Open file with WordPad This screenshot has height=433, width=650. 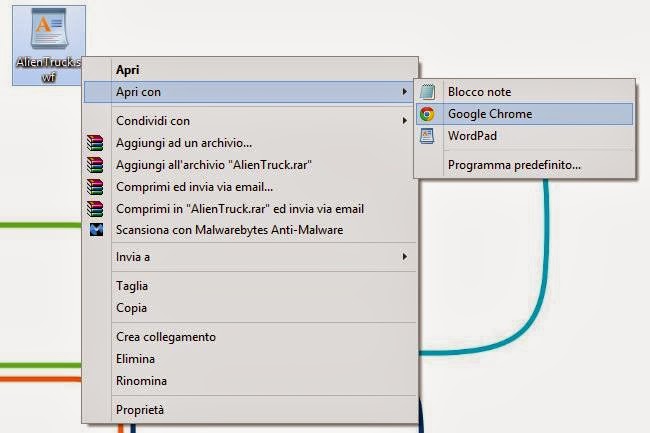525,136
